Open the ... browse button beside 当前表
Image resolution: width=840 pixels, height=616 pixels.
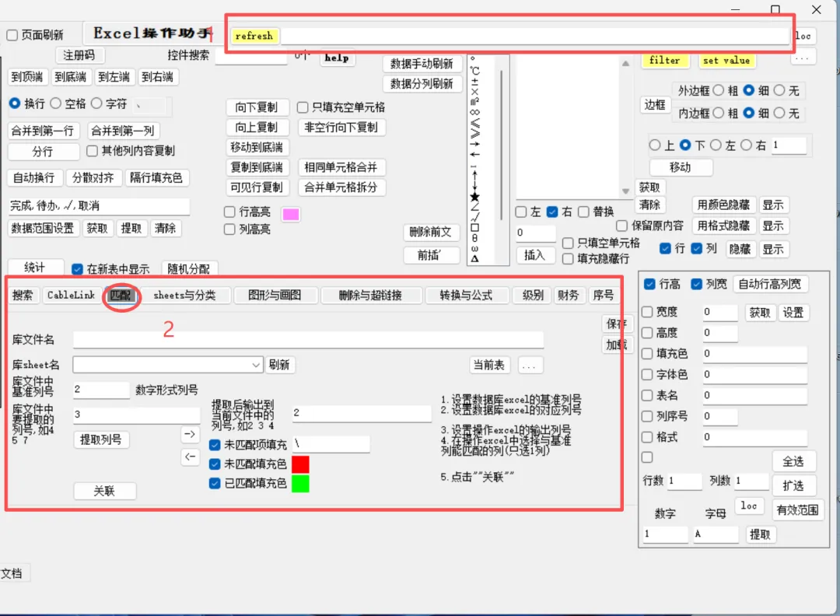pyautogui.click(x=529, y=366)
